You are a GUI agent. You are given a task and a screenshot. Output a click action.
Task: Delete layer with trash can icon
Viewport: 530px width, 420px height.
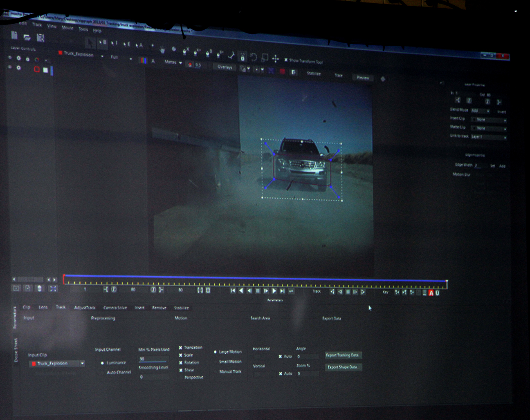[39, 288]
